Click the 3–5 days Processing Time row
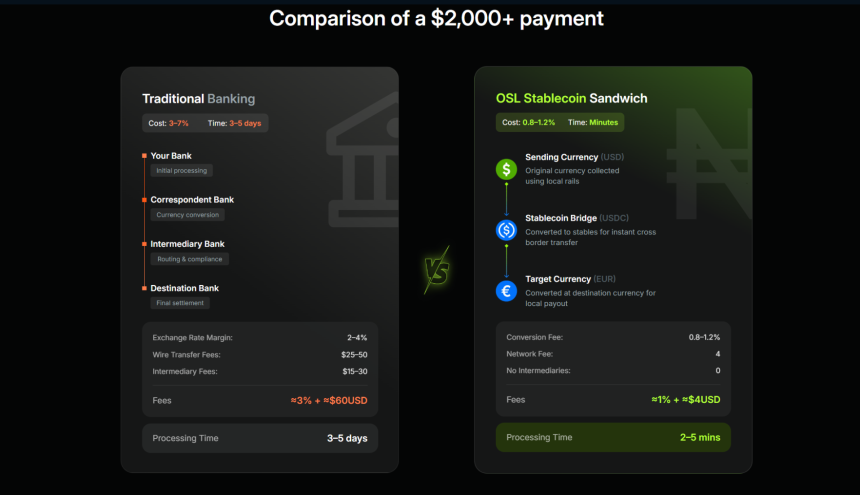Image resolution: width=860 pixels, height=495 pixels. click(x=259, y=438)
